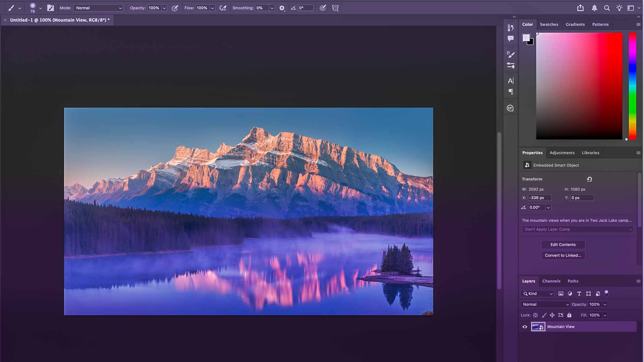
Task: Open Don't Apply Layer Comp dropdown
Action: [x=577, y=229]
